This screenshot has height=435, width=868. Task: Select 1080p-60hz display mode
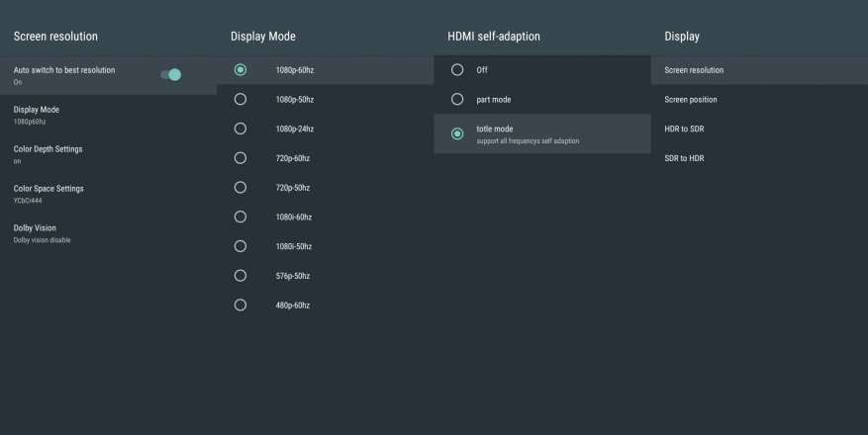point(241,69)
